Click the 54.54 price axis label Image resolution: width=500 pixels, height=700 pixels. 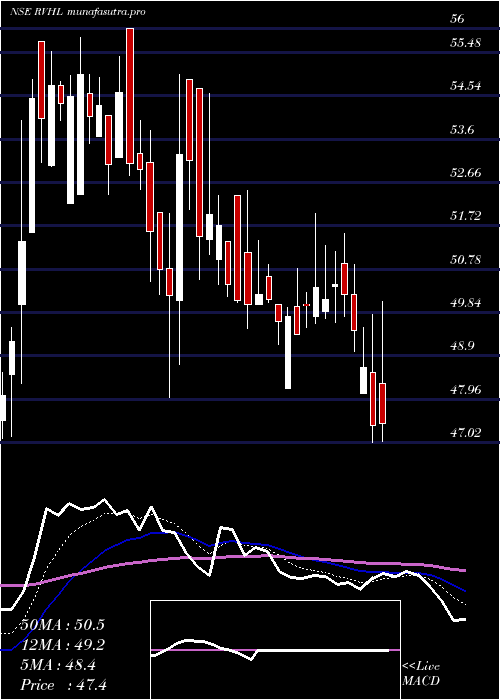[467, 86]
